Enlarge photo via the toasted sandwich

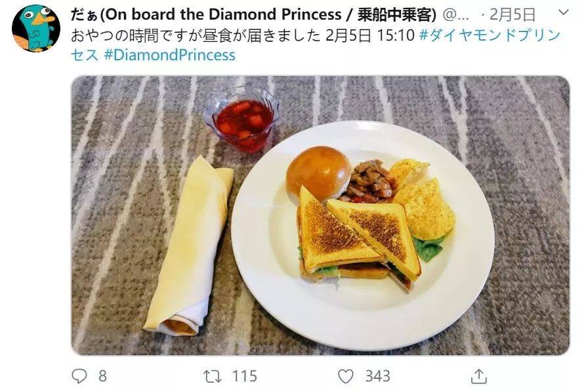point(358,239)
